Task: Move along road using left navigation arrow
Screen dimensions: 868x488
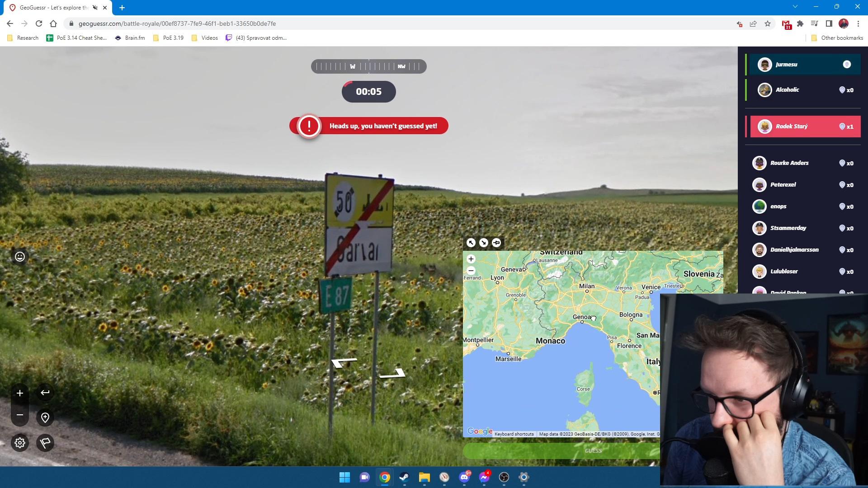Action: 344,362
